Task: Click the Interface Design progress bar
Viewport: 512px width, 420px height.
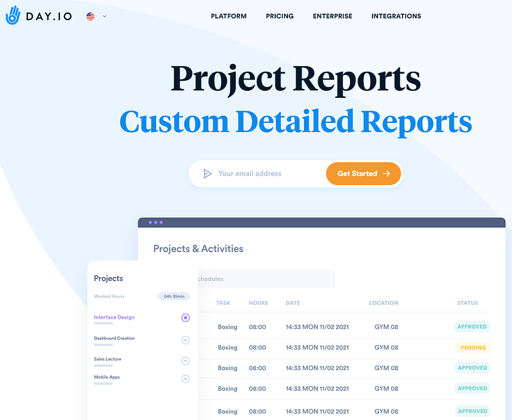Action: coord(103,323)
